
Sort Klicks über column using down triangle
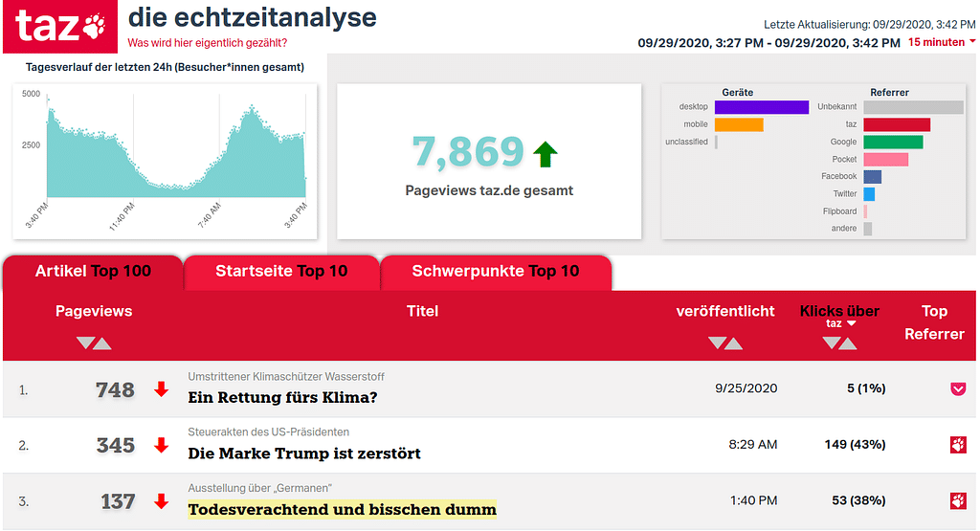click(831, 343)
